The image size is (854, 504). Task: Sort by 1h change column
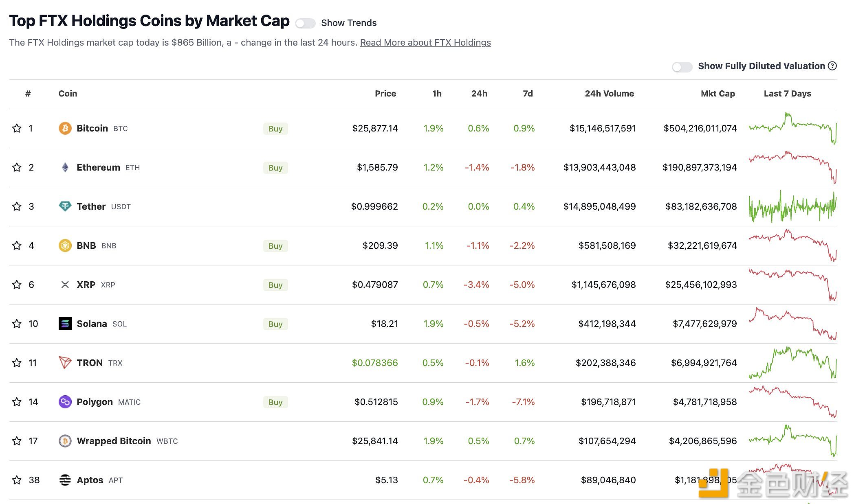click(437, 94)
